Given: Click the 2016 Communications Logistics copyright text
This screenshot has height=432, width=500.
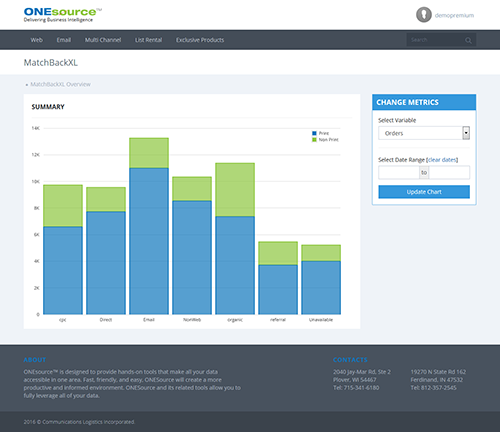Looking at the screenshot, I should pyautogui.click(x=79, y=422).
